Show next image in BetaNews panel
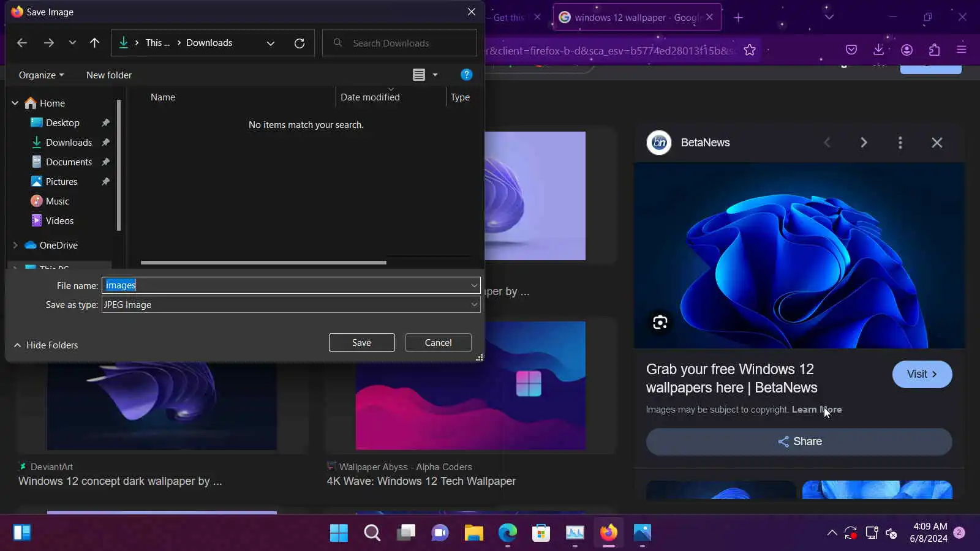Screen dimensions: 980x551 pyautogui.click(x=864, y=143)
